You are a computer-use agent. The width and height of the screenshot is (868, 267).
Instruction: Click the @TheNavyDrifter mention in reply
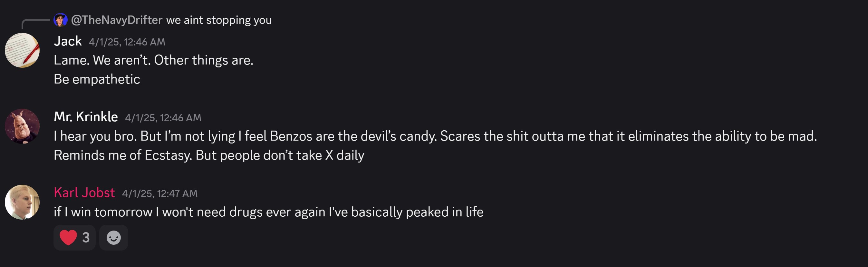(x=117, y=20)
